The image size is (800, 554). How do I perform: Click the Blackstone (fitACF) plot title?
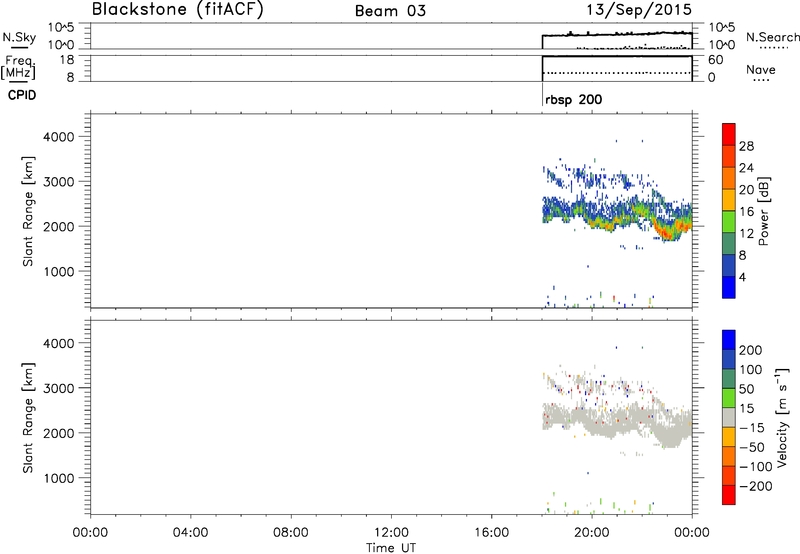pyautogui.click(x=178, y=9)
